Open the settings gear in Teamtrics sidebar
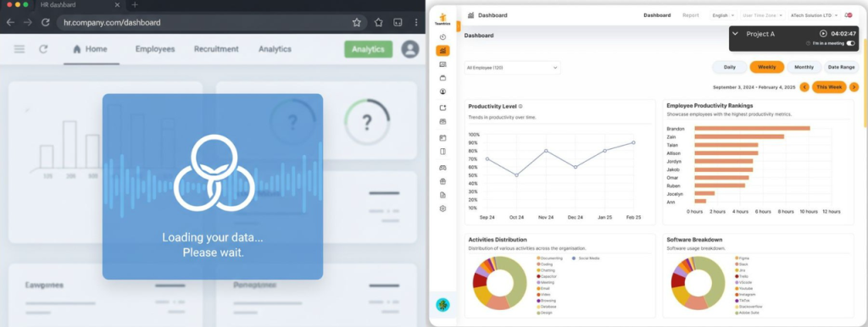Image resolution: width=868 pixels, height=327 pixels. [x=442, y=209]
